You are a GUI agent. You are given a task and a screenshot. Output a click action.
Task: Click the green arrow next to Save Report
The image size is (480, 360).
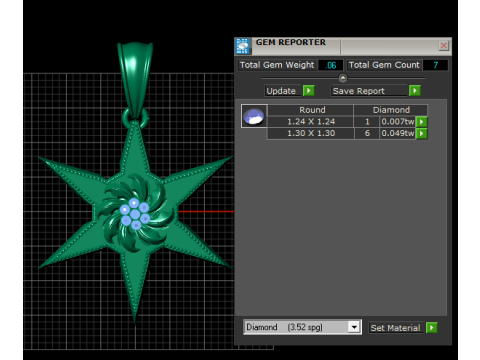click(x=415, y=91)
